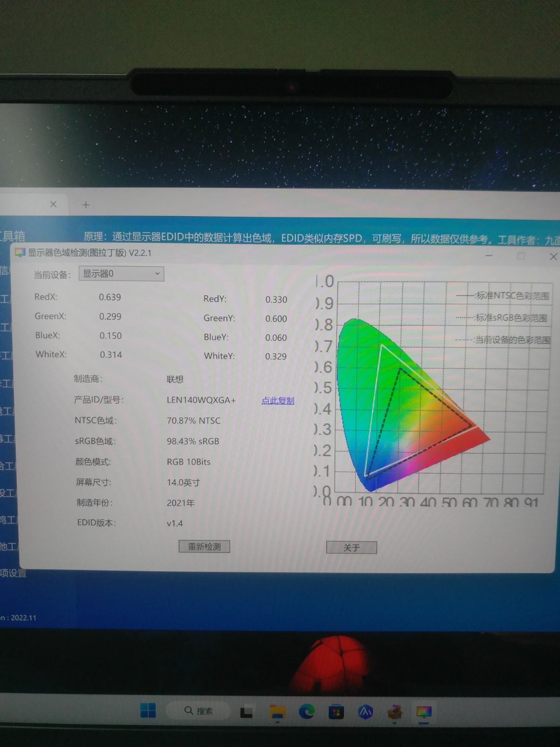Launch File Explorer from the taskbar
The height and width of the screenshot is (747, 560).
pyautogui.click(x=277, y=712)
